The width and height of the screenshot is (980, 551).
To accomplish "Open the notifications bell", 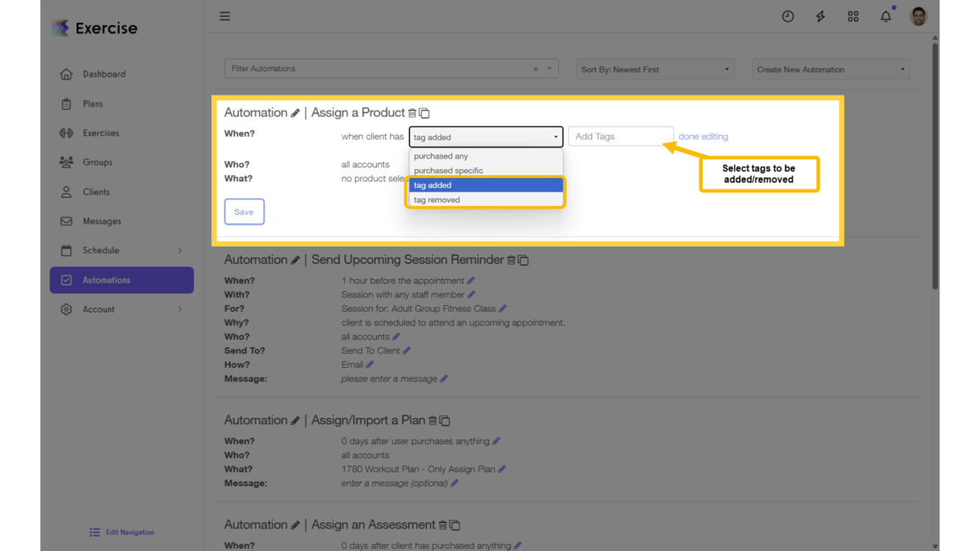I will click(x=885, y=16).
